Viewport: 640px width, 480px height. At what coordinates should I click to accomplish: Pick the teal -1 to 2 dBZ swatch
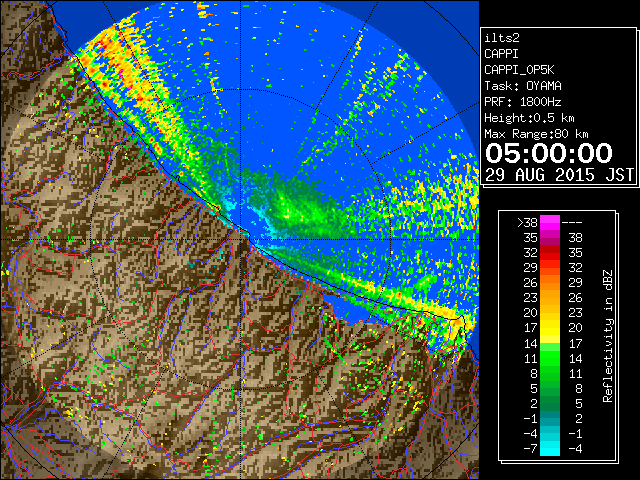pos(550,419)
